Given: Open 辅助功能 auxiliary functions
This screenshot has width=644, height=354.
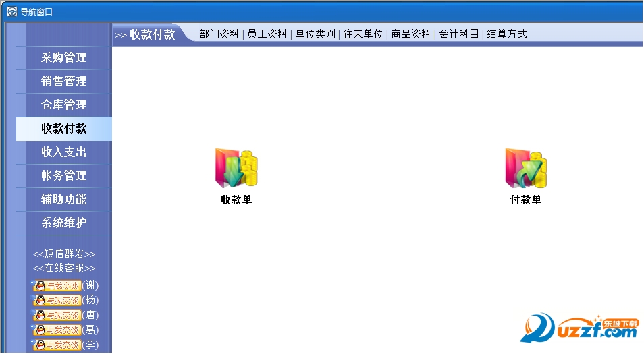Looking at the screenshot, I should click(63, 200).
